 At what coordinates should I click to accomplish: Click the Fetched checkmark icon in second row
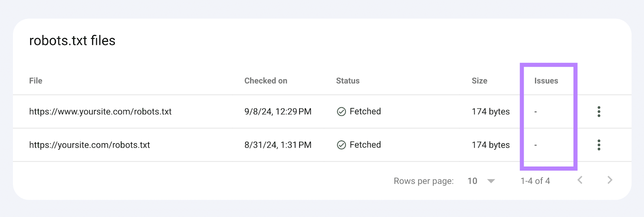click(341, 145)
